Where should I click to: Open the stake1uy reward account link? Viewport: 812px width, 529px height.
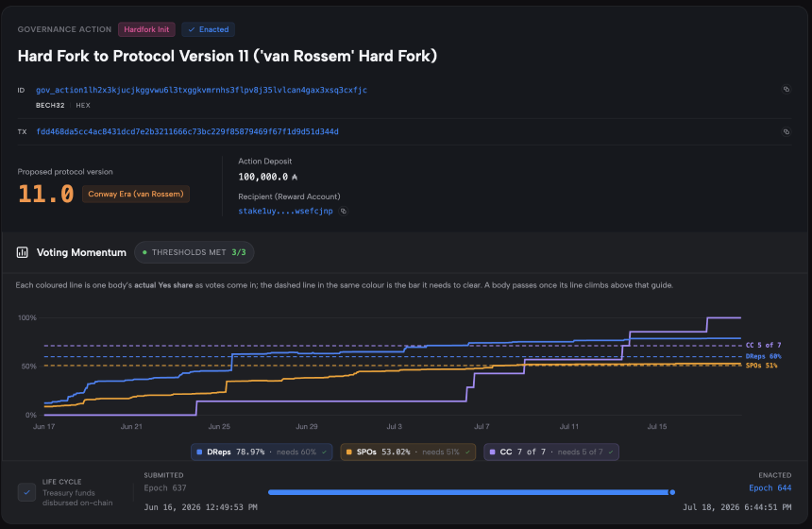[285, 211]
